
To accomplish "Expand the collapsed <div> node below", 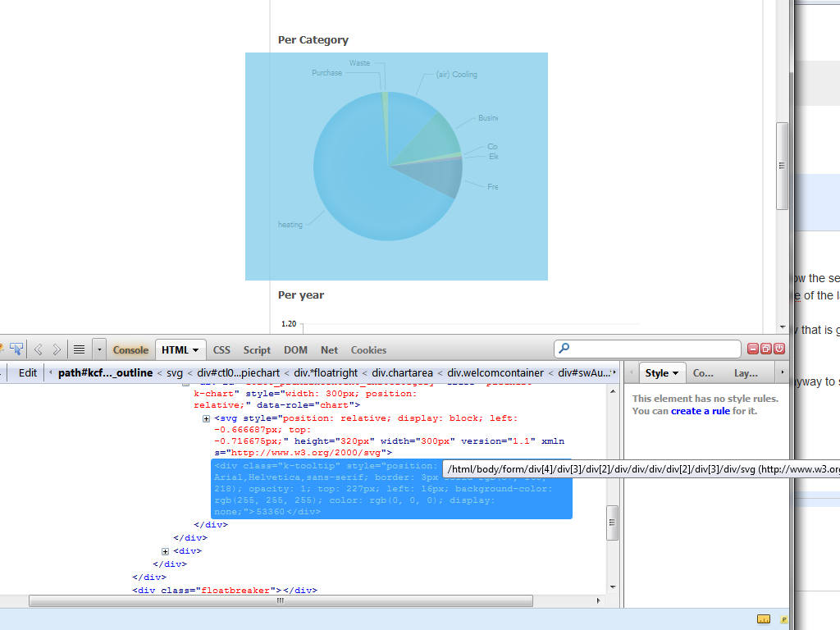I will click(x=165, y=551).
